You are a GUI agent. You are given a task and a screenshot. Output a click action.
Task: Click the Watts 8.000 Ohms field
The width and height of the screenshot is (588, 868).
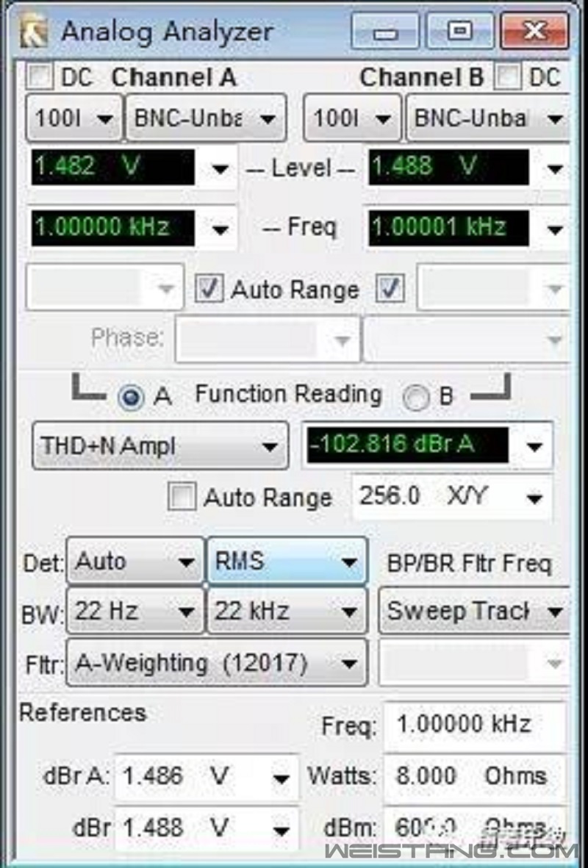click(x=473, y=776)
